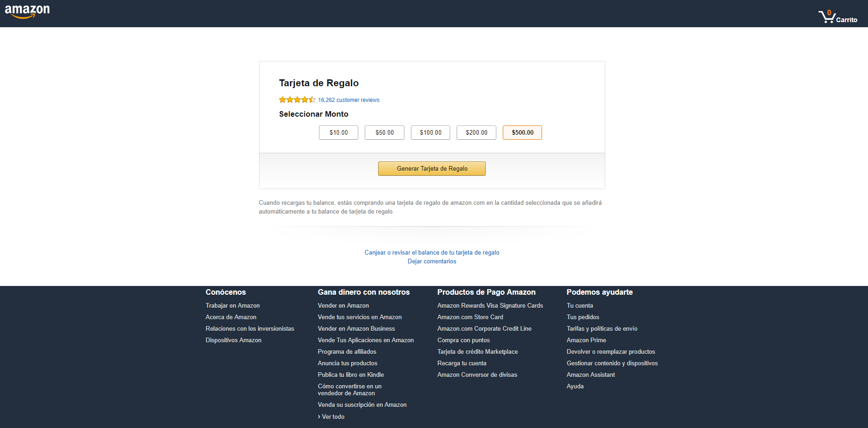Open Amazon Conversor de divisas

click(477, 374)
